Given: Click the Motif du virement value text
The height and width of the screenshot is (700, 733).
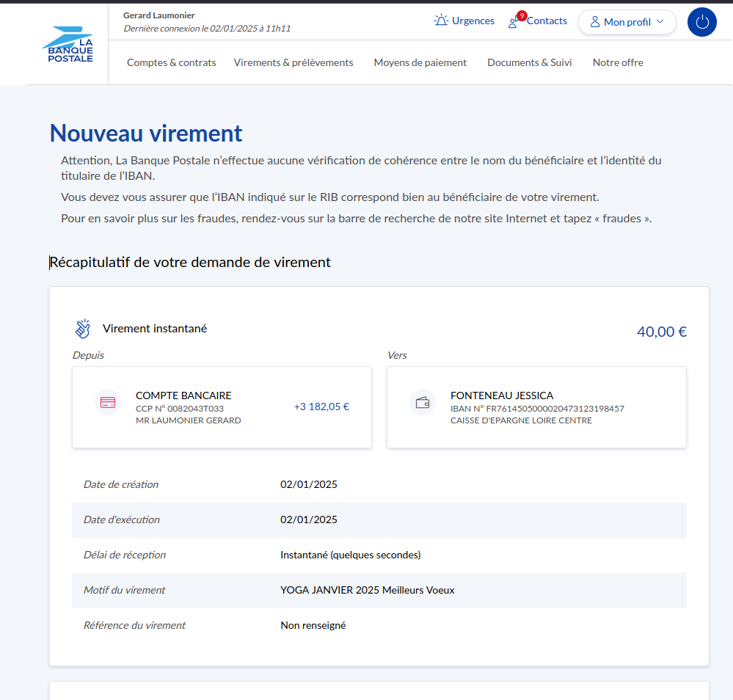Looking at the screenshot, I should point(367,590).
